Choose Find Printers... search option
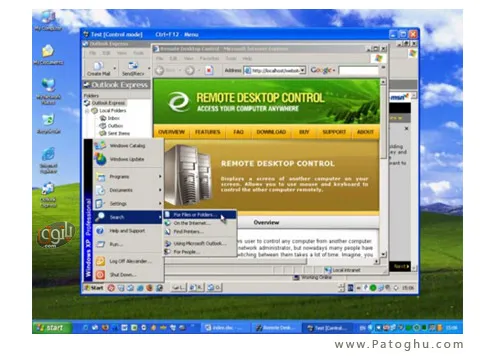 tap(200, 231)
